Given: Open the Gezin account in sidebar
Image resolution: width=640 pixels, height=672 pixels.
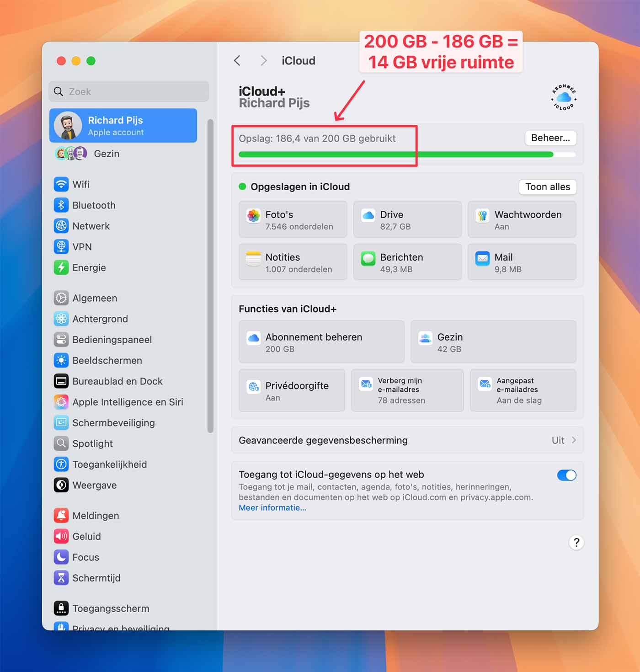Looking at the screenshot, I should click(x=107, y=154).
